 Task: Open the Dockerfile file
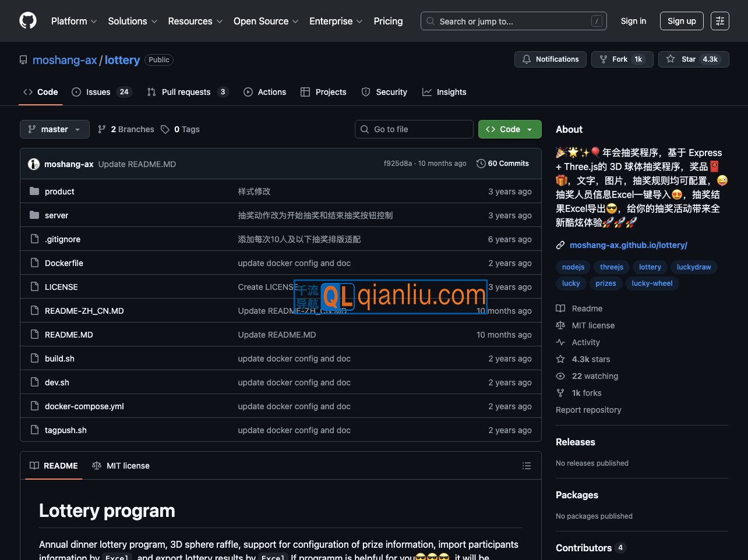pos(64,263)
